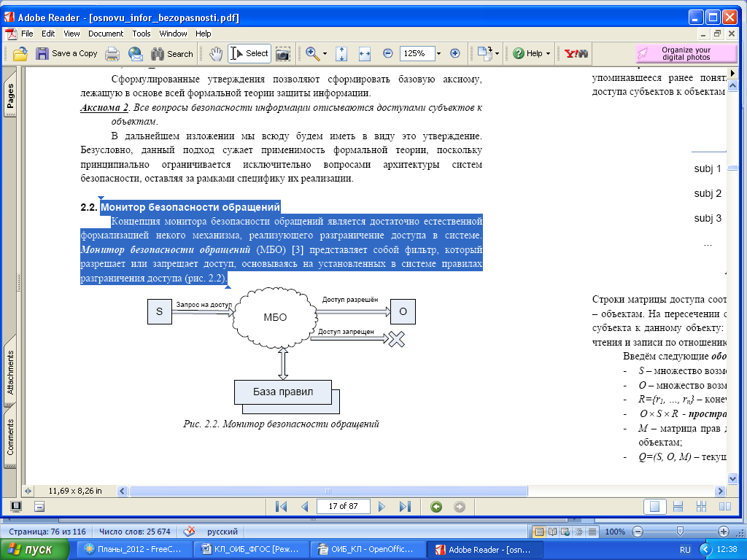Open the Attachments side tab
747x560 pixels.
tap(10, 373)
